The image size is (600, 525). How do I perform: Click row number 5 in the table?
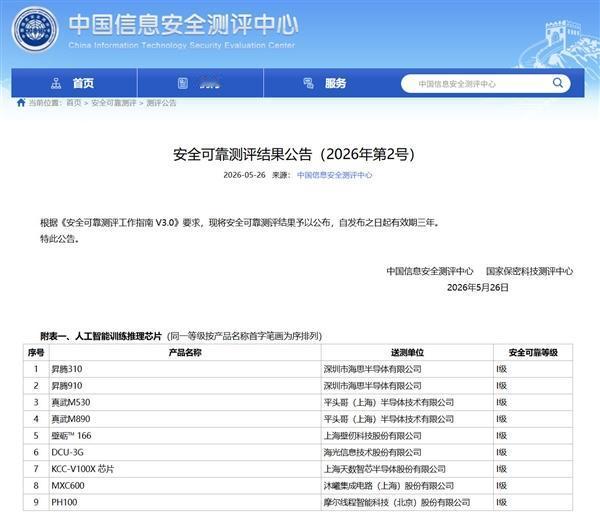click(x=36, y=436)
